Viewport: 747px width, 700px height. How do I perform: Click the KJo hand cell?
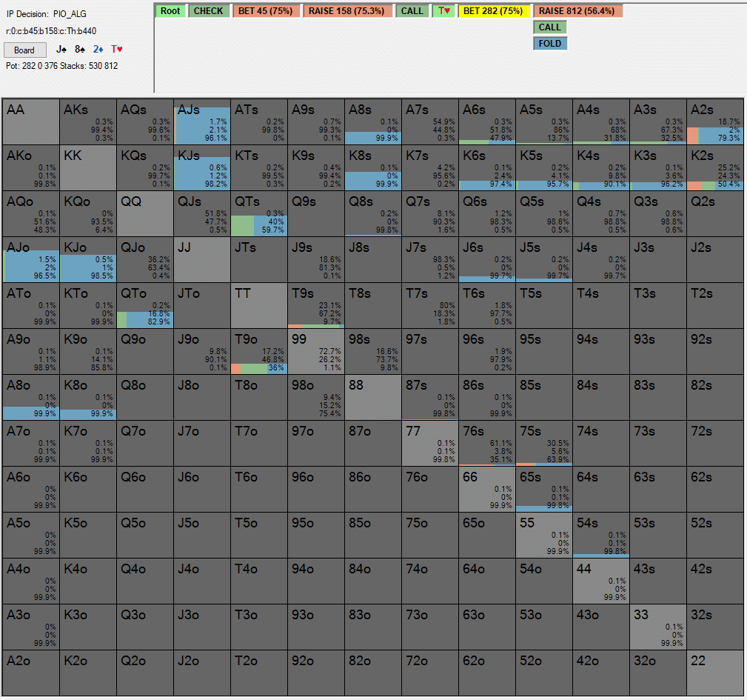point(88,259)
